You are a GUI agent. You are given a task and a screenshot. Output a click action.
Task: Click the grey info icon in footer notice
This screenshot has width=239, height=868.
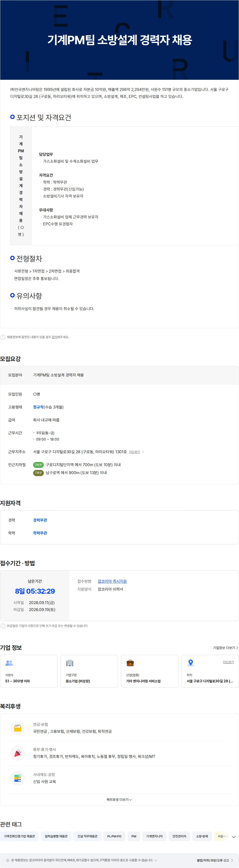tap(8, 860)
